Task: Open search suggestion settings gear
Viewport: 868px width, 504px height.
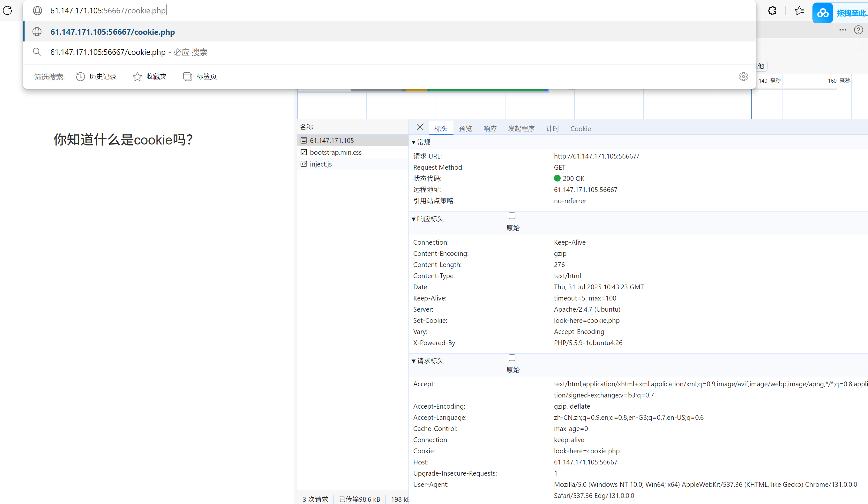Action: (x=743, y=77)
